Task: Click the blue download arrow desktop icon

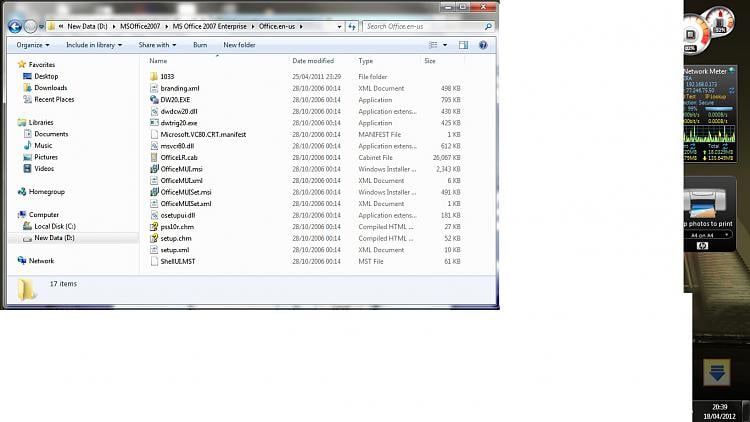Action: [x=717, y=372]
